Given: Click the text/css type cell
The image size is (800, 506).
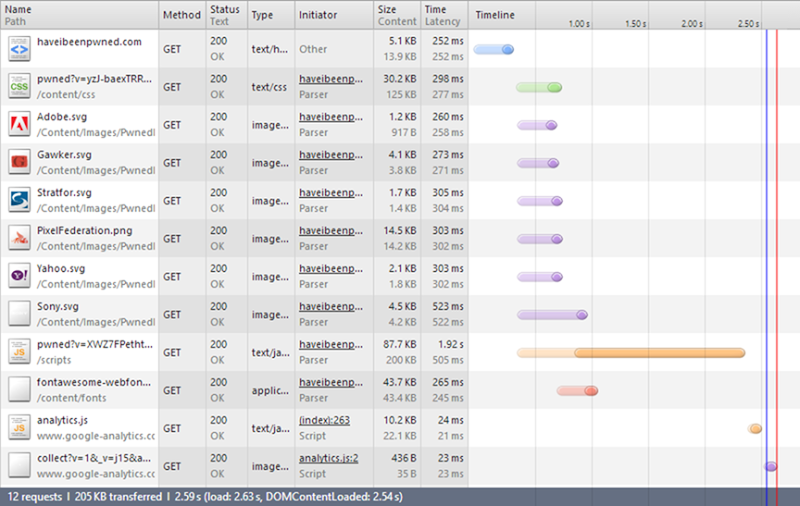Looking at the screenshot, I should click(x=269, y=87).
